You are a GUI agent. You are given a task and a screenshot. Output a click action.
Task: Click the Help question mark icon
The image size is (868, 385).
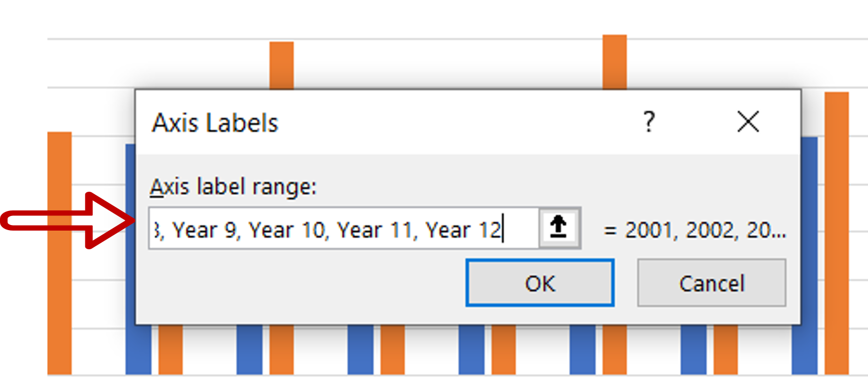point(649,122)
